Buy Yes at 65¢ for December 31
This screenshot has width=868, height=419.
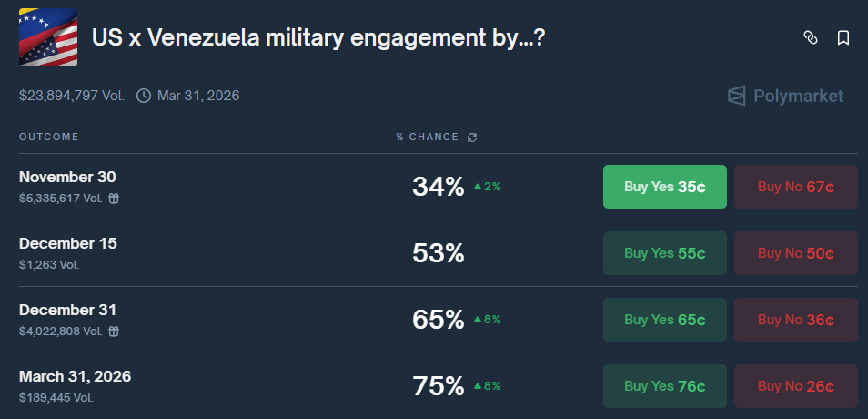coord(664,320)
